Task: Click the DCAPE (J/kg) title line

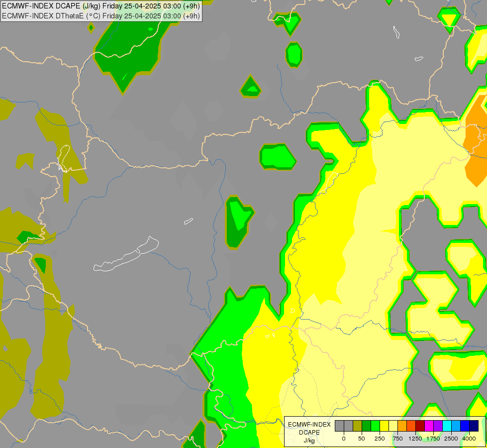Action: click(101, 6)
